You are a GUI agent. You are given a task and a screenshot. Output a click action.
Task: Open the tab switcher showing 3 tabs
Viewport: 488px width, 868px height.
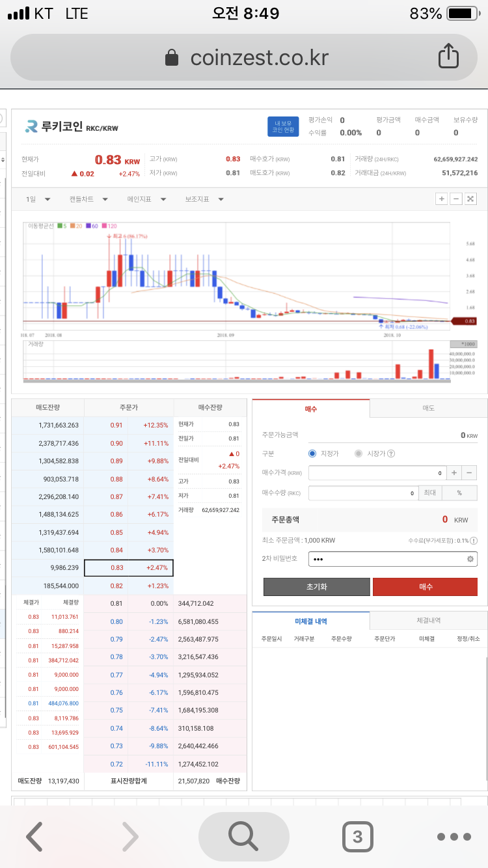click(x=357, y=837)
